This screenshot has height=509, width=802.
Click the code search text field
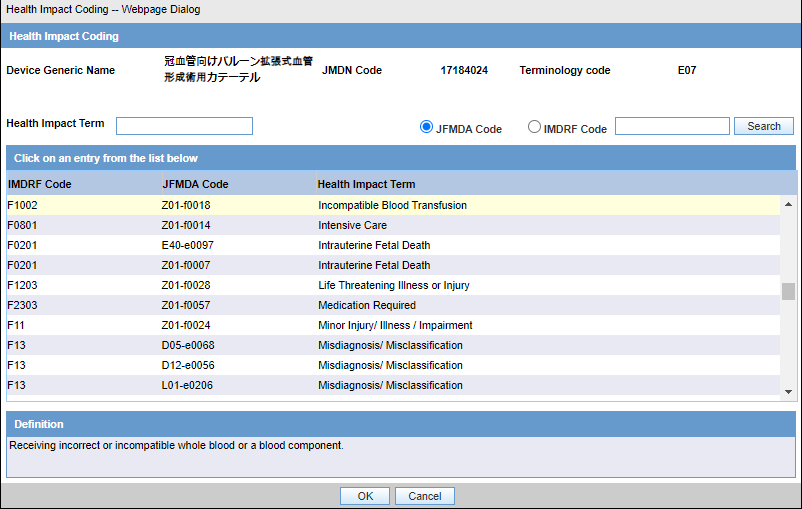click(x=672, y=126)
